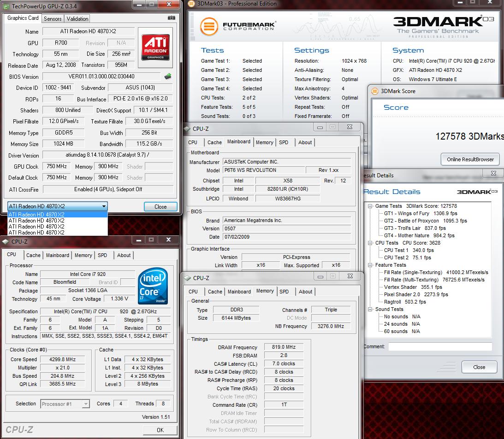504x439 pixels.
Task: Click the BIOS Version field in GPU-Z
Action: (101, 76)
